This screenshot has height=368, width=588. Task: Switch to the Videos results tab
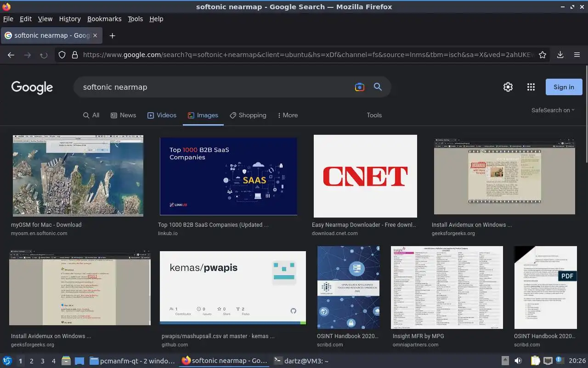[x=162, y=115]
